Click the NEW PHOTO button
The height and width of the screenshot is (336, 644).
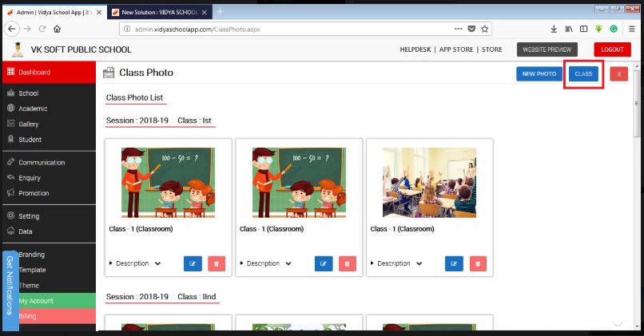click(x=539, y=74)
